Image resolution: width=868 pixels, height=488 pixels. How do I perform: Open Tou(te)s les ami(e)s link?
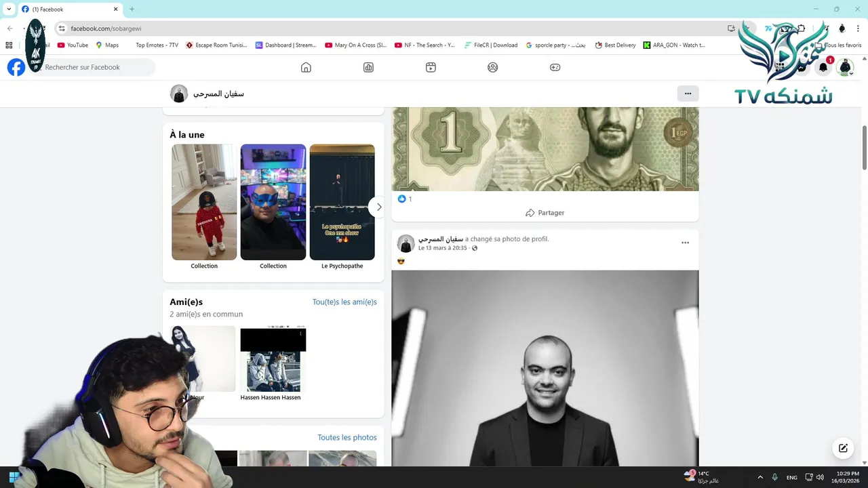click(344, 302)
